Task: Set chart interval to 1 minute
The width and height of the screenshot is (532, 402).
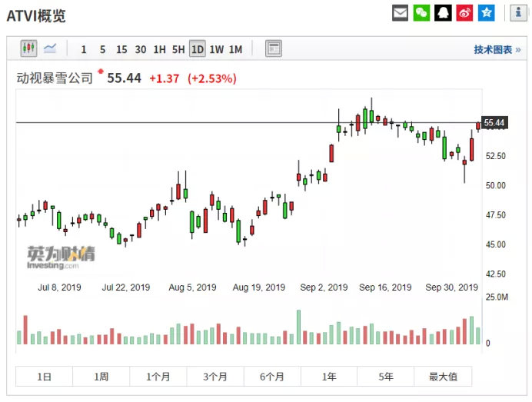Action: 84,50
